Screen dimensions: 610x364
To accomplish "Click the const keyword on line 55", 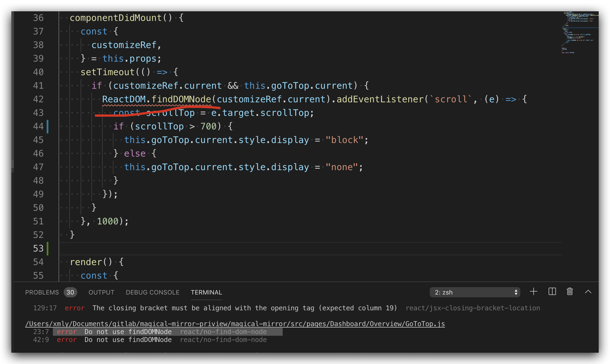I will tap(94, 276).
